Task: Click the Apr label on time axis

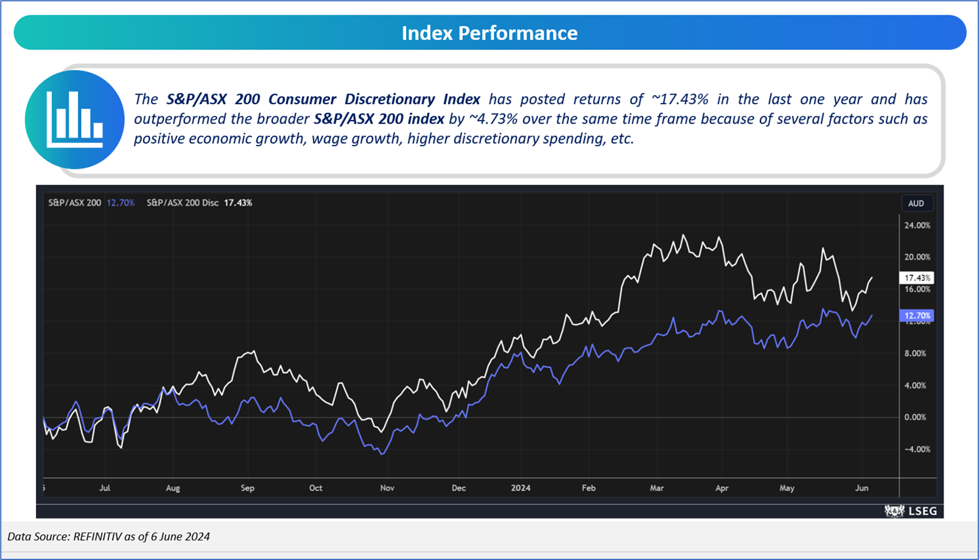Action: 722,488
